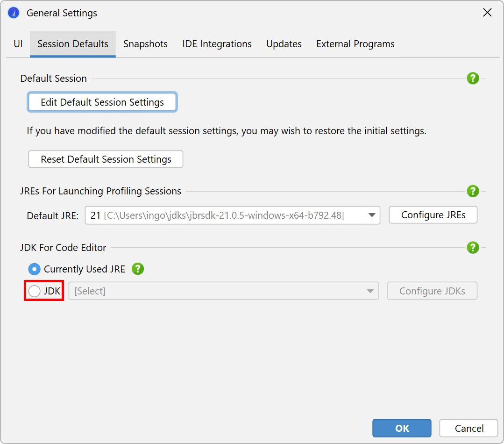Select the Currently Used JRE radio button

pyautogui.click(x=34, y=269)
